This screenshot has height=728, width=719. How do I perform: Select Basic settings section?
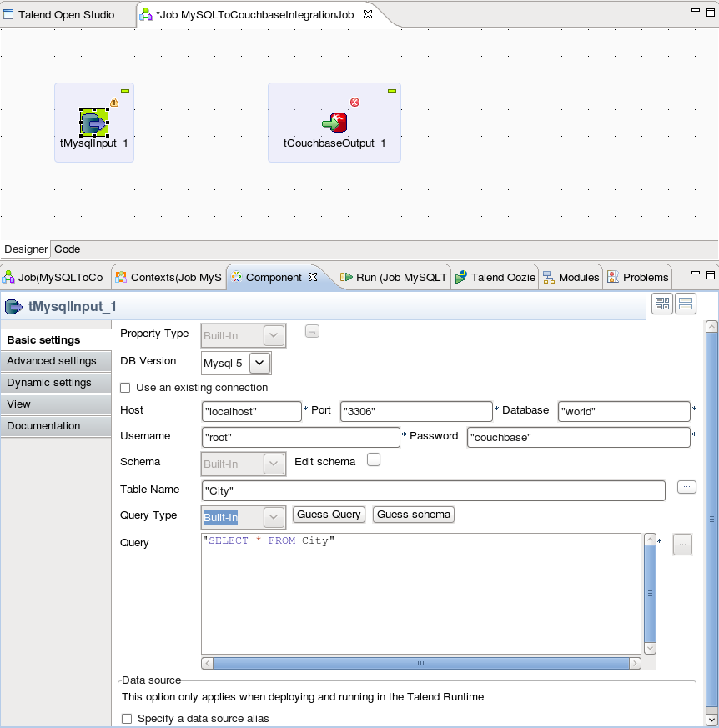coord(56,340)
